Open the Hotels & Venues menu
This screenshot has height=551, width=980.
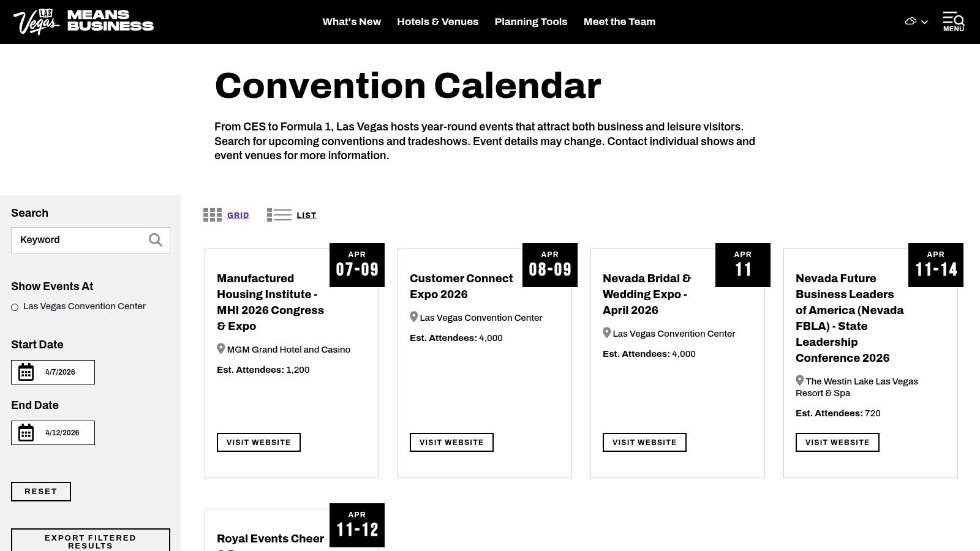[x=438, y=21]
